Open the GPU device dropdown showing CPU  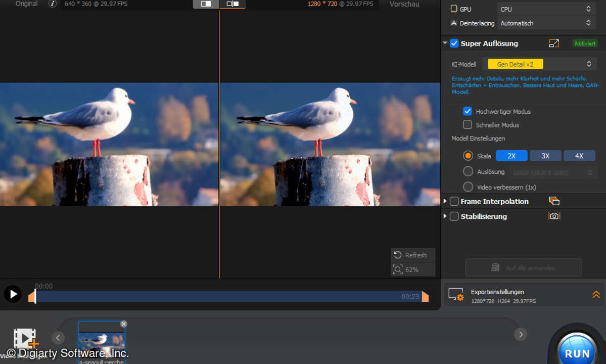pos(546,9)
